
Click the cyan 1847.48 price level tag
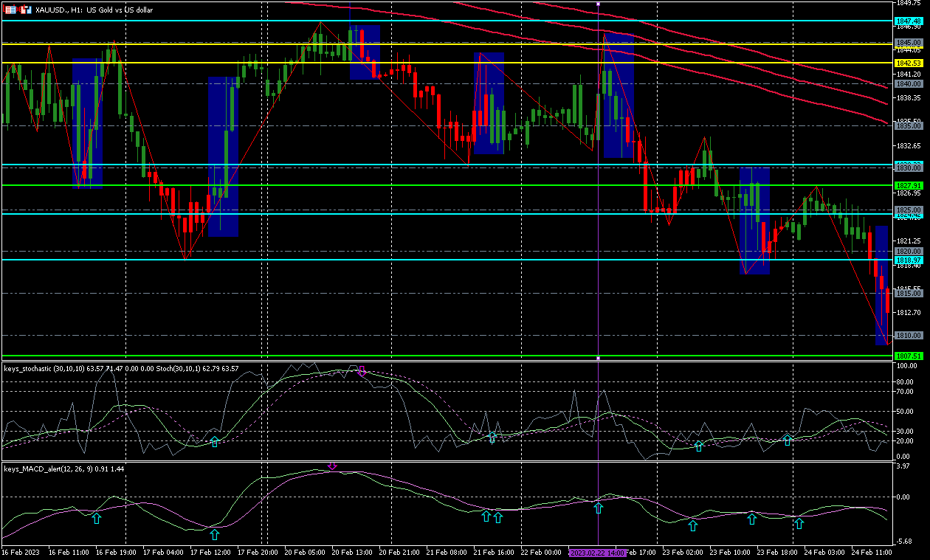(909, 21)
